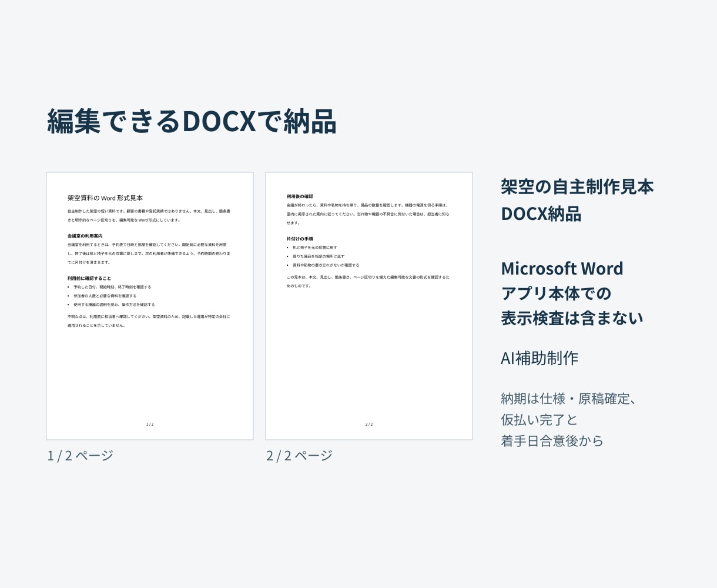
Task: Click the footer page number '2 / 2' inside page 2
Action: click(x=369, y=424)
